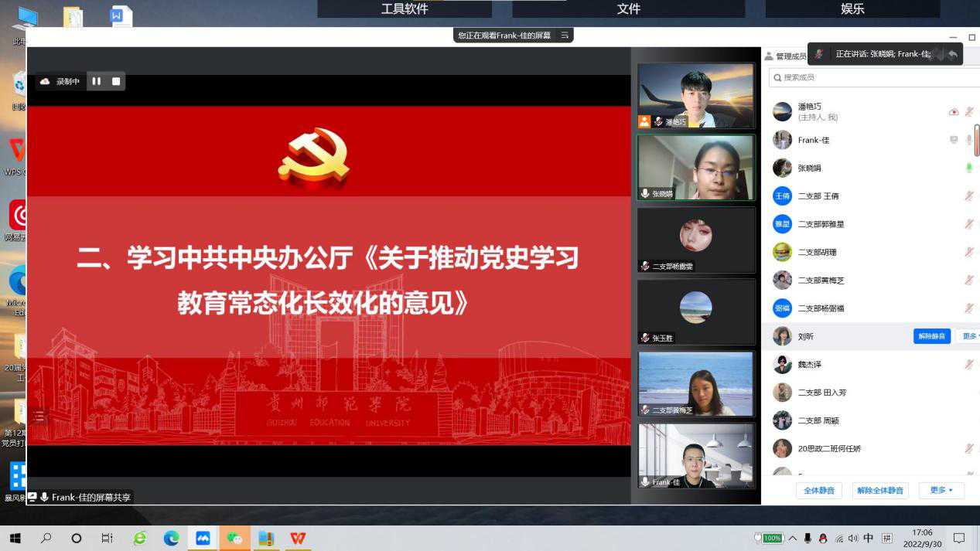Toggle muted mic for 魏杰泽
This screenshot has height=551, width=980.
(968, 364)
